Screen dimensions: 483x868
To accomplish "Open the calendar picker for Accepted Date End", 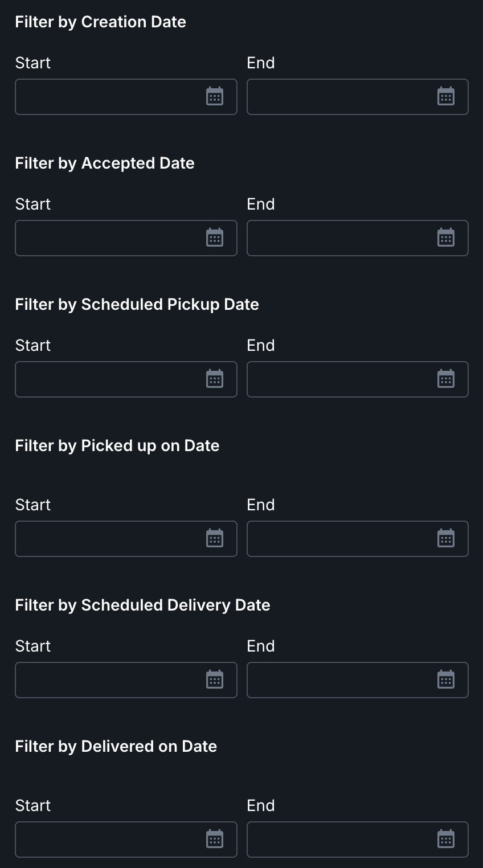I will click(446, 238).
